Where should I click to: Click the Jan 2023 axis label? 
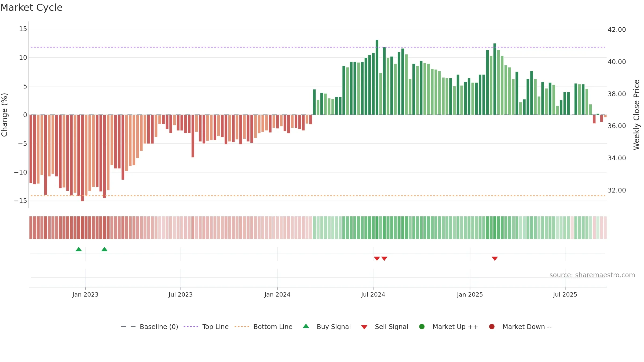pyautogui.click(x=85, y=294)
